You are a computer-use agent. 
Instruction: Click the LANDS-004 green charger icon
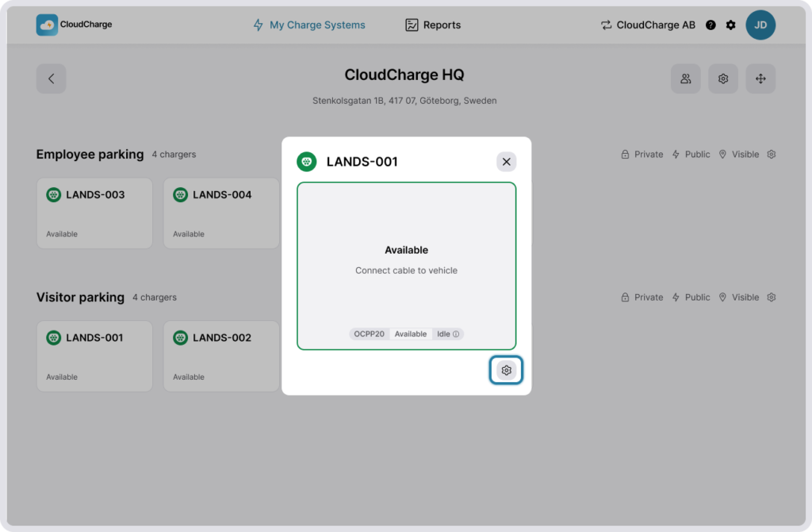point(180,195)
